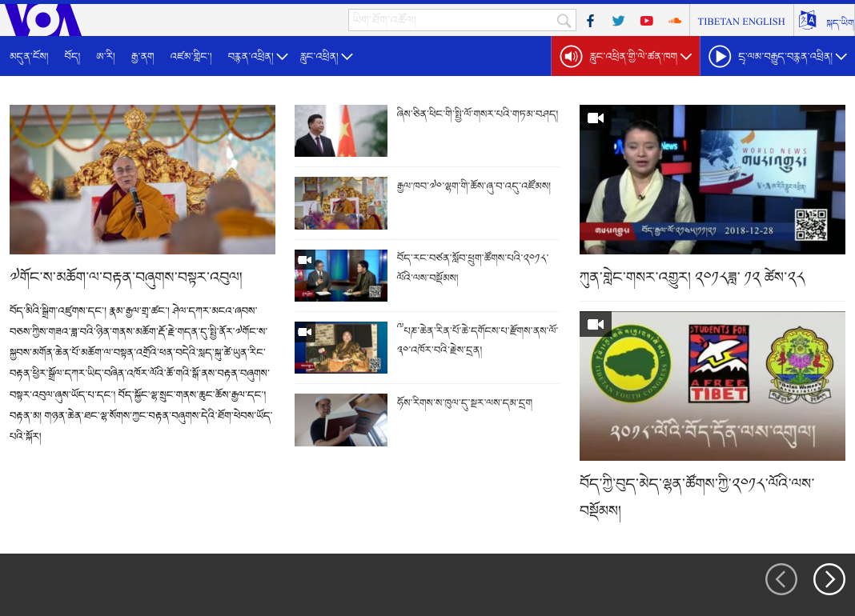Image resolution: width=855 pixels, height=616 pixels.
Task: Click the language translate icon
Action: pos(807,21)
